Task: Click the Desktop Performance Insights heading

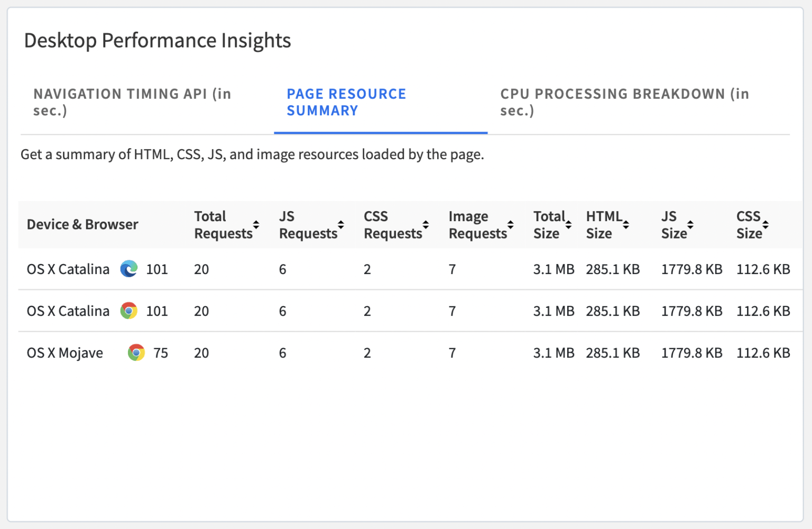Action: pyautogui.click(x=158, y=41)
